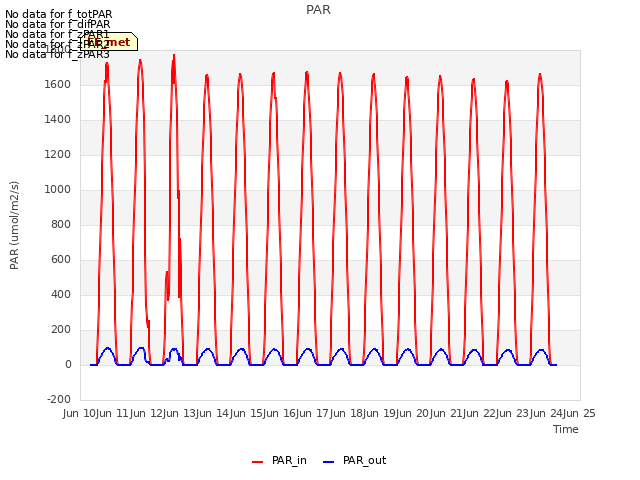640x480 pixels.
Task: Click the 0 y-axis tick label
Action: click(x=68, y=364)
